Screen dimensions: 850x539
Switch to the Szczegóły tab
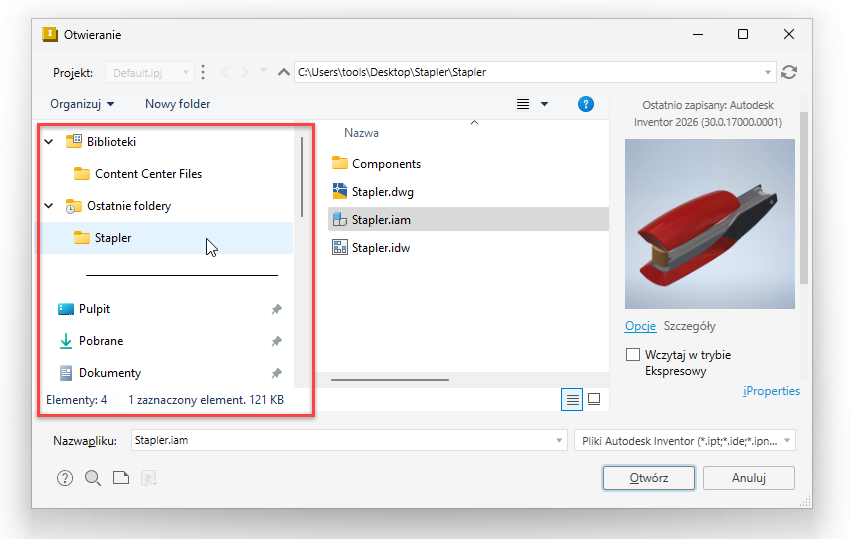coord(690,326)
